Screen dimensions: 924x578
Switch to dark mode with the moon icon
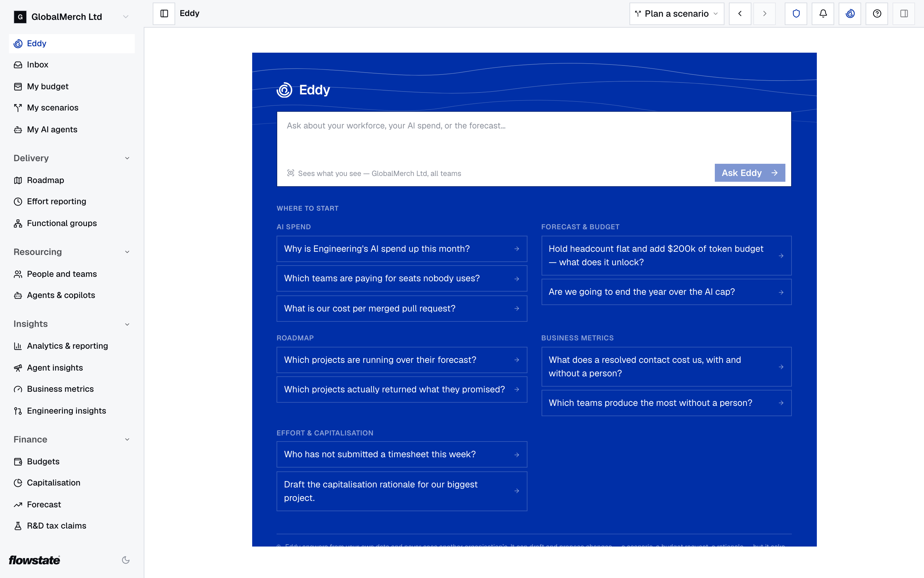pyautogui.click(x=126, y=560)
